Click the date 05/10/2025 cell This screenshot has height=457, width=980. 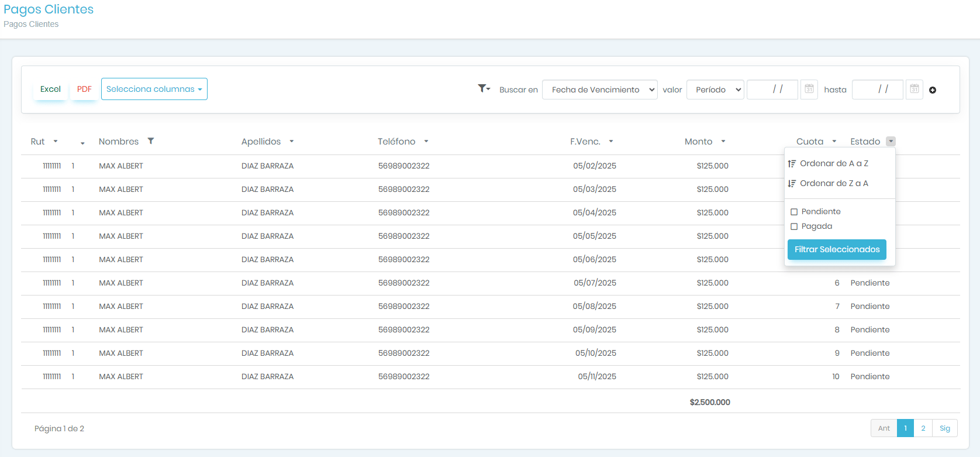click(596, 353)
